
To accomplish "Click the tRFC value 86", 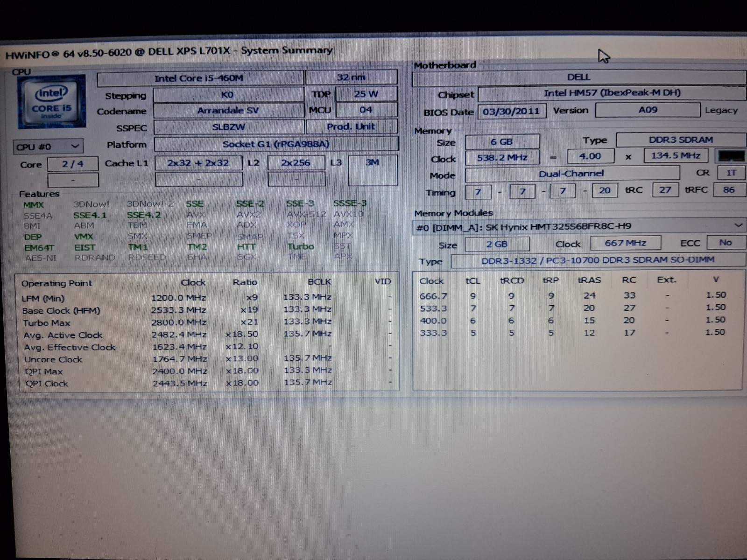I will pos(729,189).
